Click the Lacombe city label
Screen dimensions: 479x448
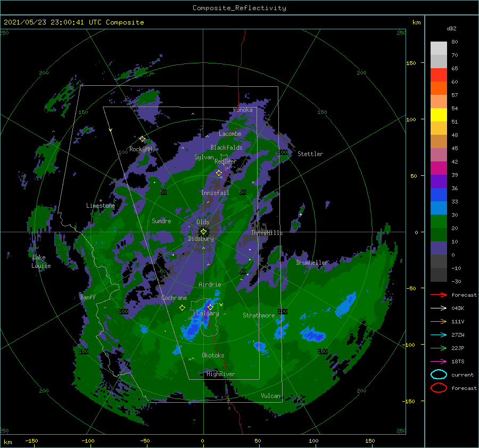click(230, 134)
